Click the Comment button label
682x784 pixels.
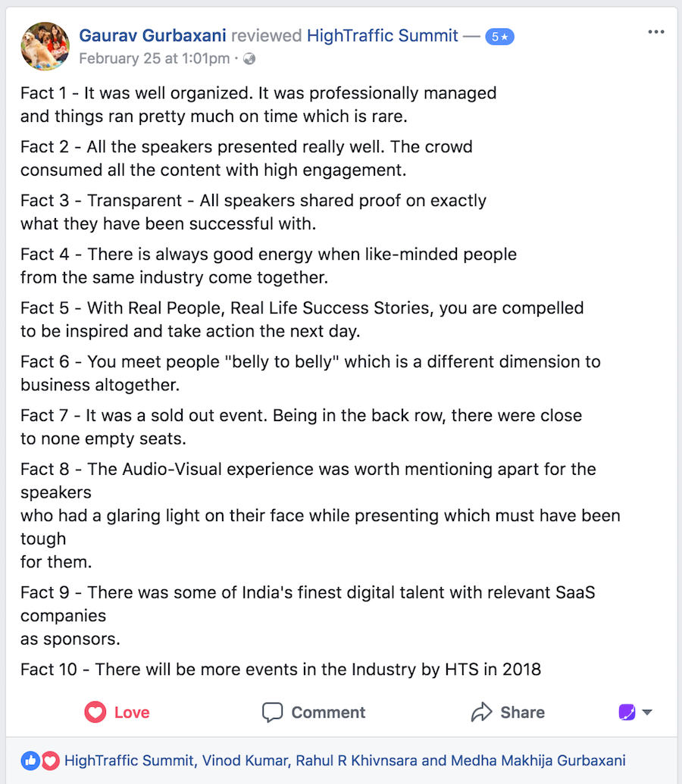[x=328, y=712]
